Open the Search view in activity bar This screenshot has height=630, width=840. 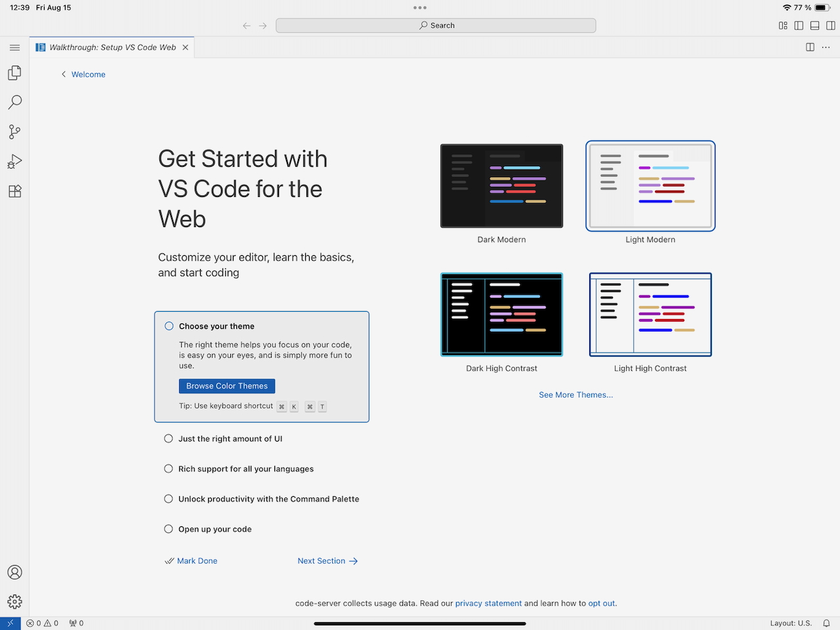pyautogui.click(x=14, y=102)
